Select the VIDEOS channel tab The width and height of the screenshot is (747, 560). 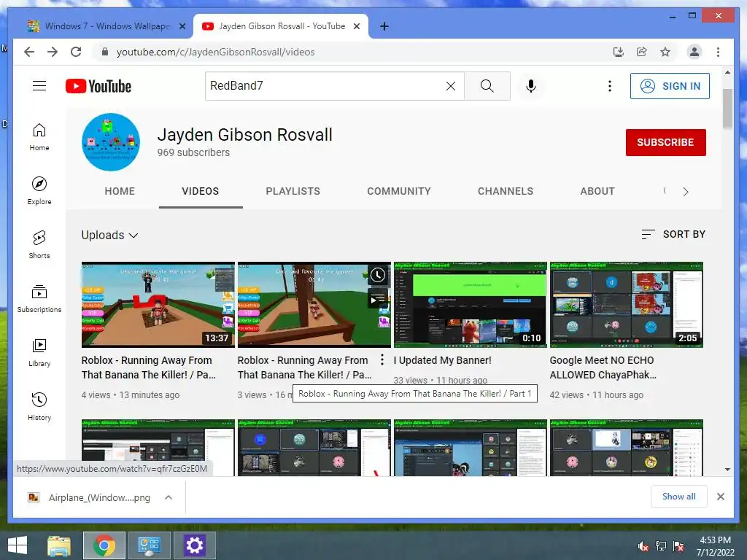pos(200,192)
